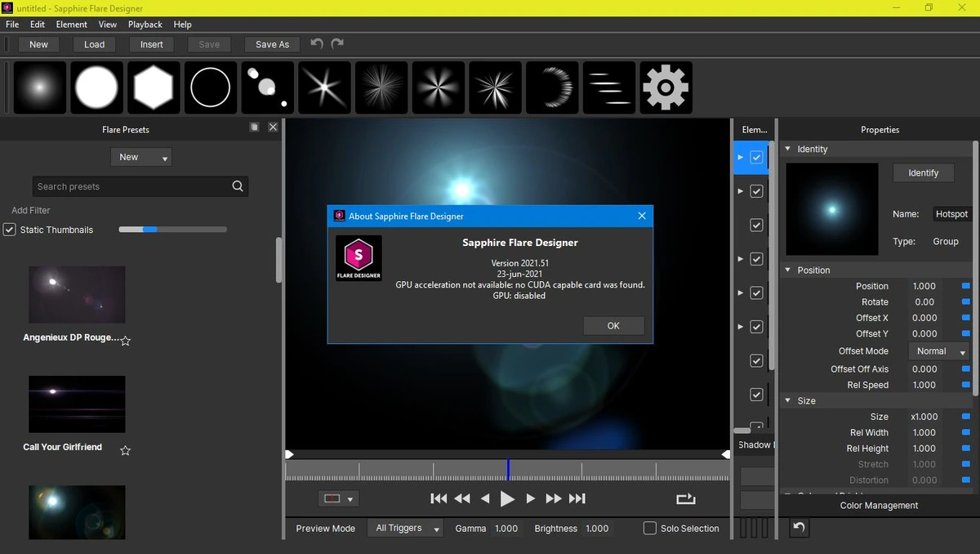Screen dimensions: 980x554
Task: Insert the multi-circle spots element
Action: 268,87
